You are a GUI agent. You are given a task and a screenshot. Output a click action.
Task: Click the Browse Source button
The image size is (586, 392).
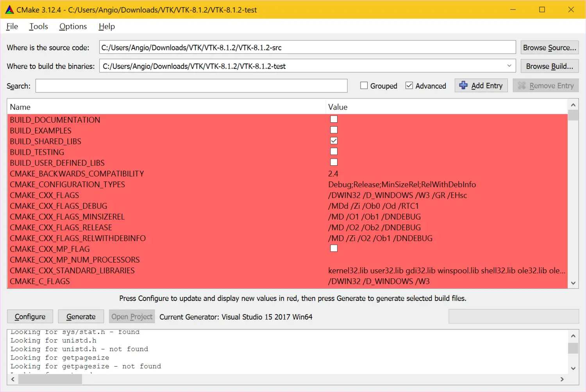(x=549, y=47)
